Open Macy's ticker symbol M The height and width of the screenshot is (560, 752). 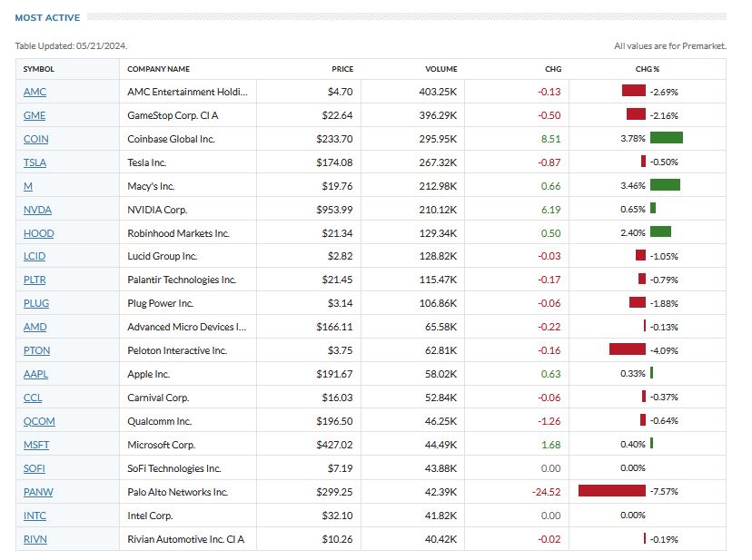pos(28,186)
